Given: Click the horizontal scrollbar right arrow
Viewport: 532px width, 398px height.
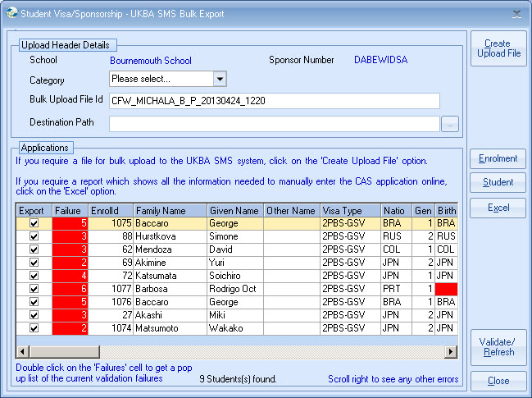Looking at the screenshot, I should click(450, 351).
